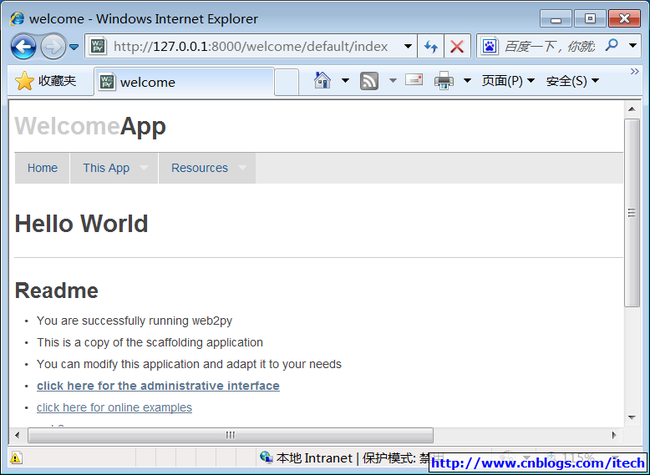
Task: Open the 页面(P) Page menu
Action: coord(508,81)
